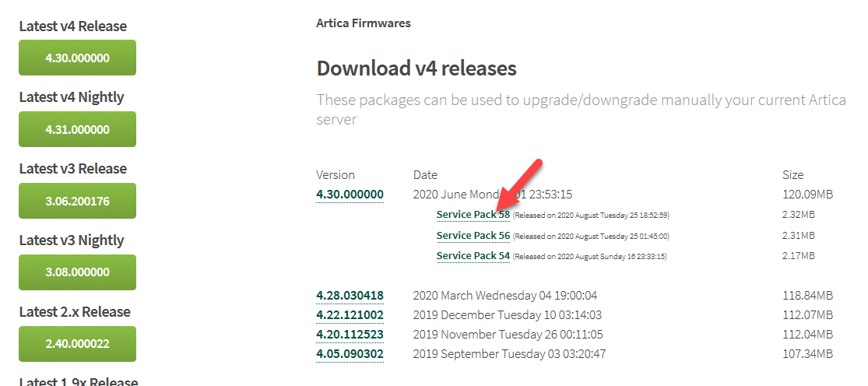Click the Date column header
Image resolution: width=868 pixels, height=386 pixels.
click(x=425, y=175)
